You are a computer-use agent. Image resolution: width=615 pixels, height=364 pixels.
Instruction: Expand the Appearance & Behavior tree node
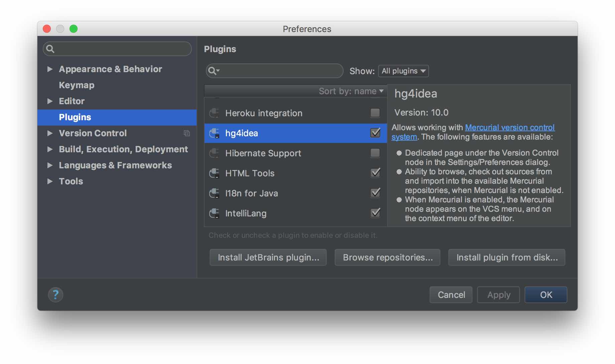click(50, 69)
